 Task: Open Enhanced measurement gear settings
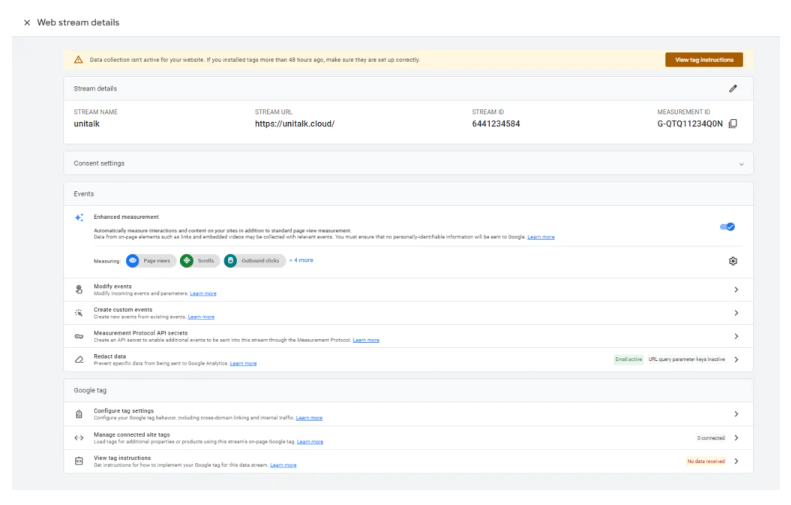pos(733,261)
